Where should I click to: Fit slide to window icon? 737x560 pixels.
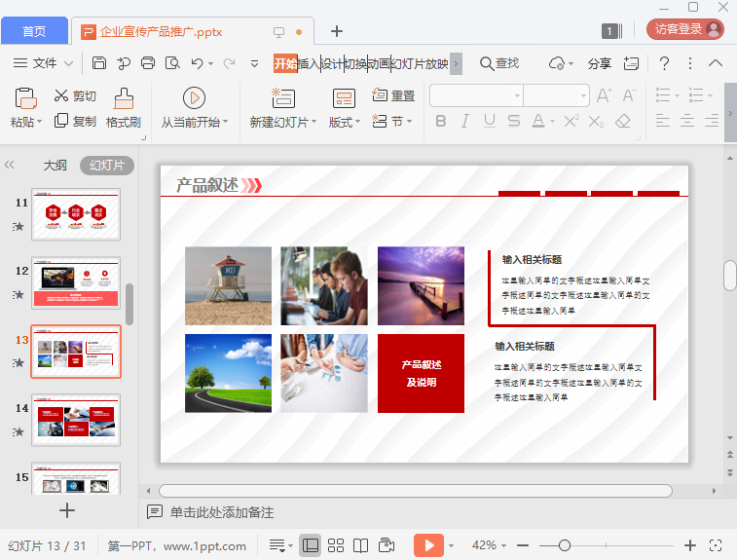coord(716,545)
